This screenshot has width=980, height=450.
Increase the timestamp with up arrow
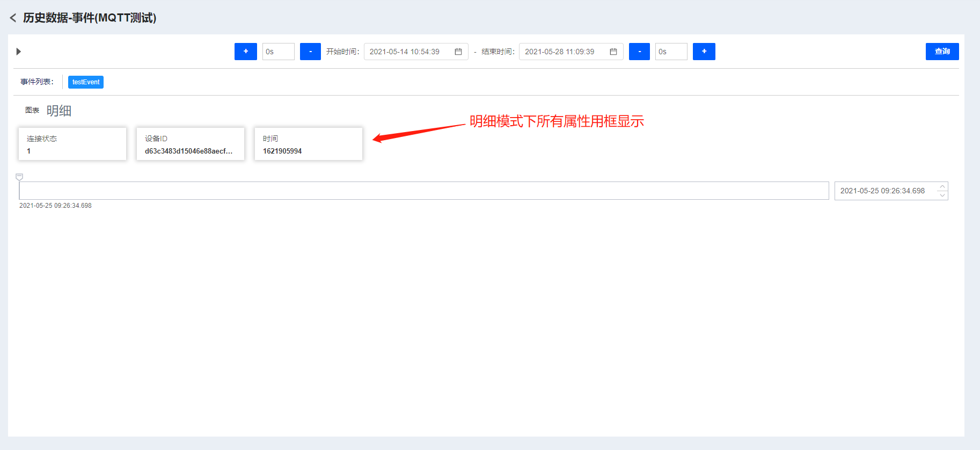click(942, 186)
